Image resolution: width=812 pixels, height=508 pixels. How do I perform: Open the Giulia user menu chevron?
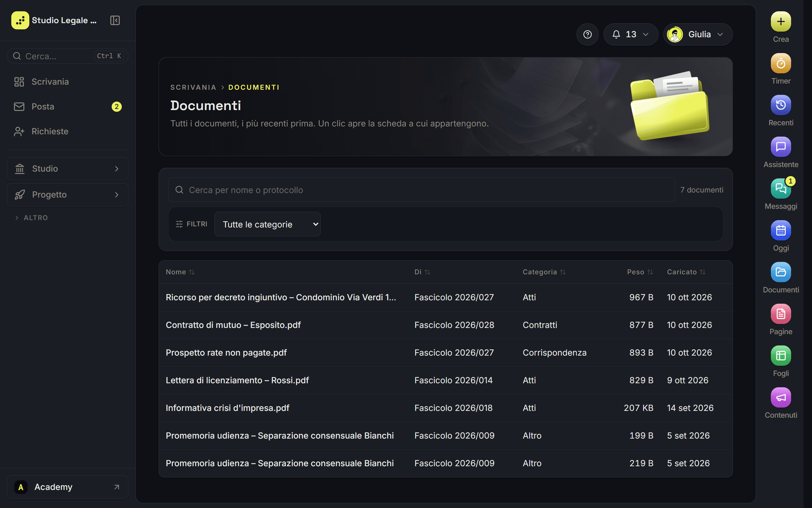tap(720, 34)
